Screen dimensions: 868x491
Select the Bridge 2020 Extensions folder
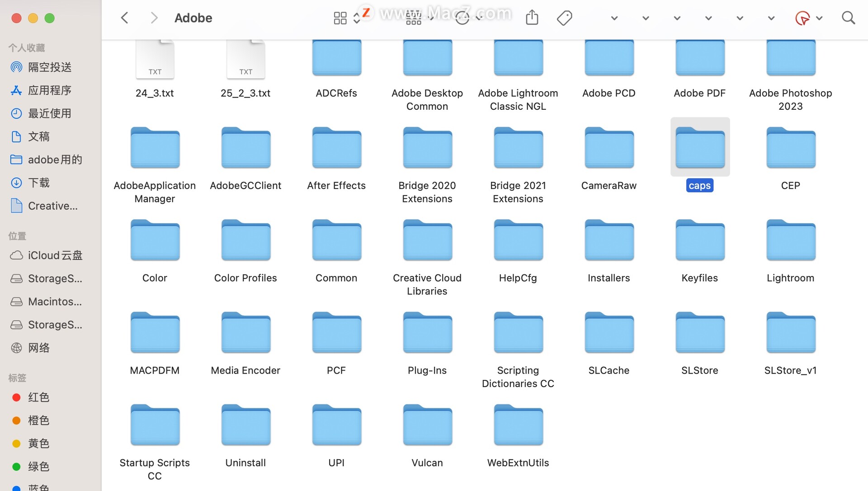tap(427, 147)
